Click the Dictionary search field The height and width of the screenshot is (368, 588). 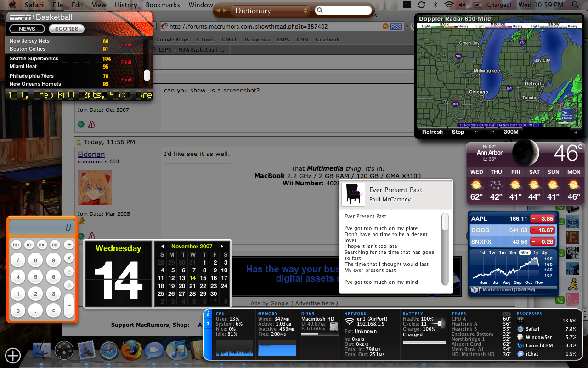(343, 11)
